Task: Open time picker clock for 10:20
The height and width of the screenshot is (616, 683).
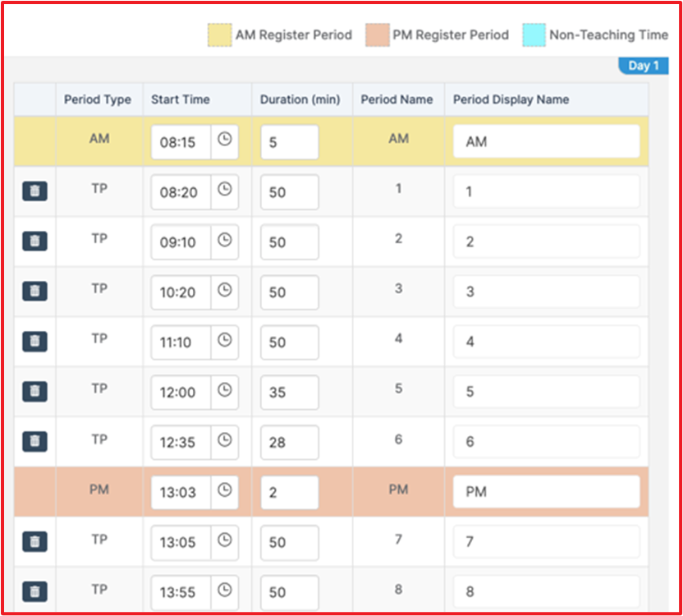Action: [x=225, y=290]
